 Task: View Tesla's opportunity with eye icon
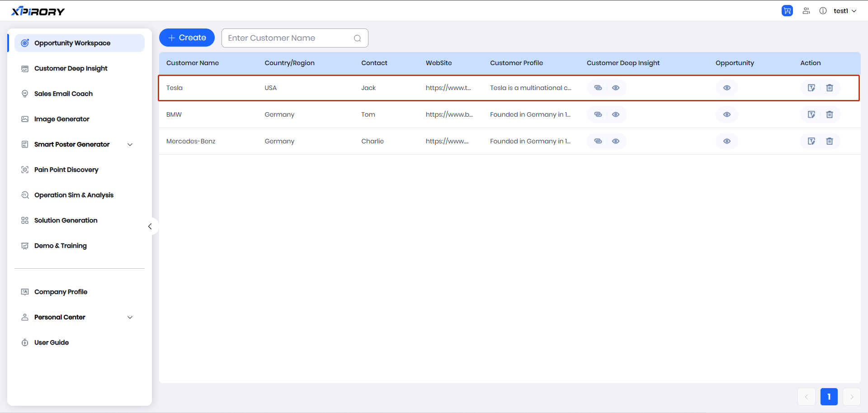point(726,88)
